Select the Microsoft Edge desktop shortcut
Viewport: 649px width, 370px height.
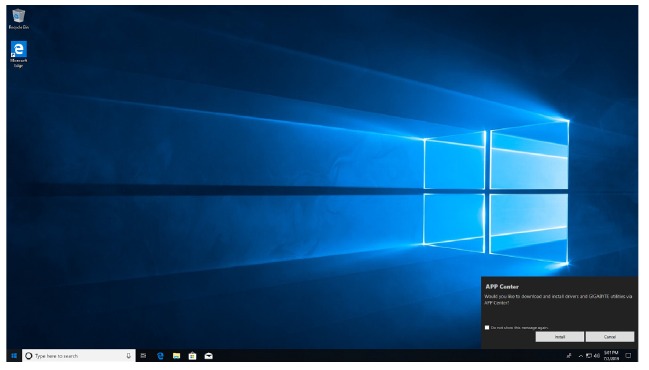coord(19,54)
